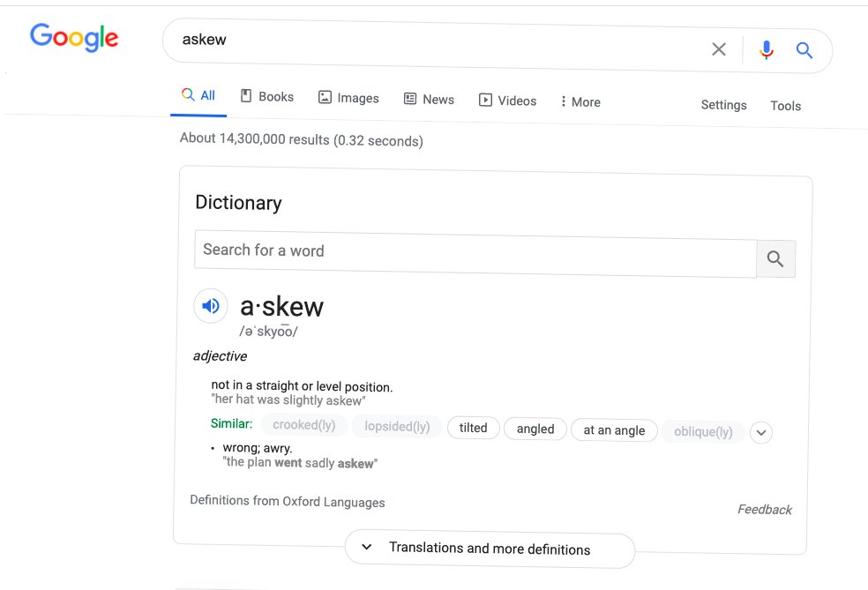Click the Google logo
The image size is (868, 590).
(74, 38)
